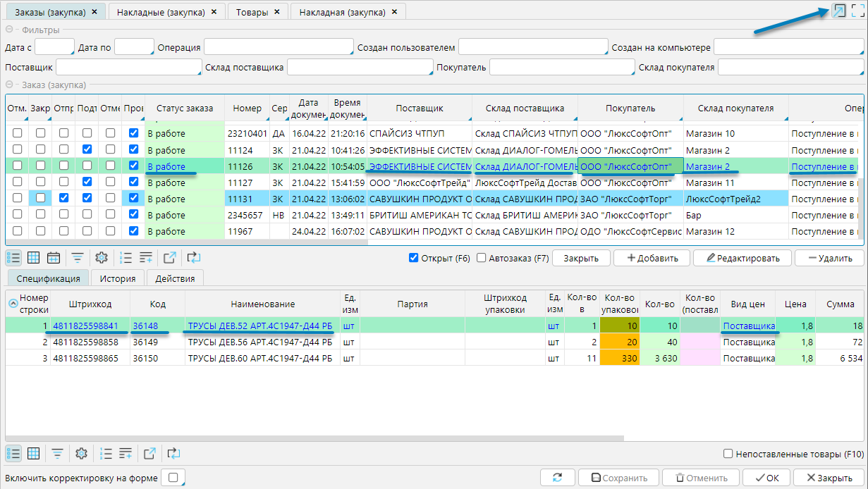Open filter icon in orders toolbar
868x489 pixels.
(x=78, y=258)
